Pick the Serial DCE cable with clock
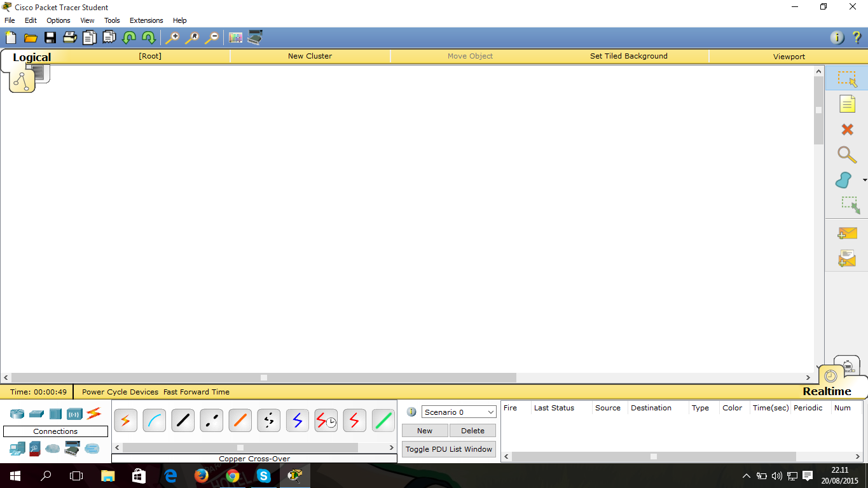The image size is (868, 488). point(326,421)
